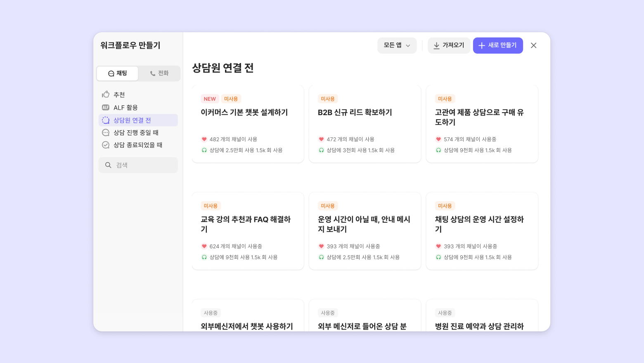Screen dimensions: 644x363
Task: Click the download arrow icon on 가져오기
Action: pyautogui.click(x=436, y=45)
